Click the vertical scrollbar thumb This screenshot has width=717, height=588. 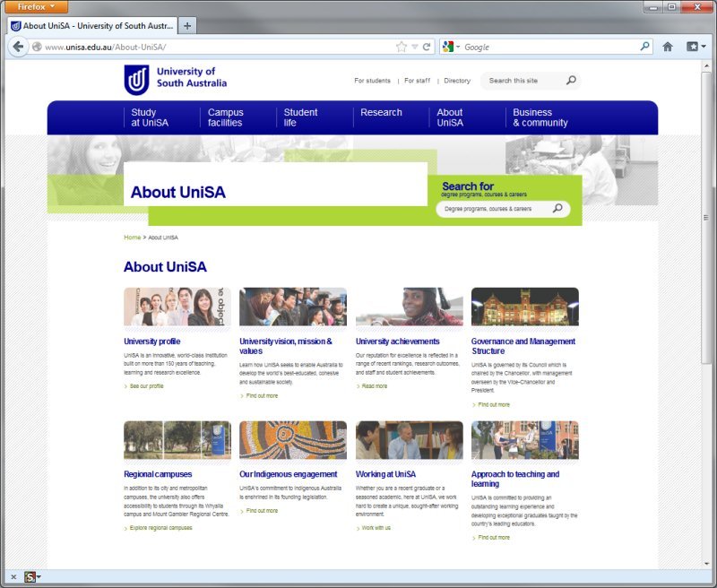706,217
